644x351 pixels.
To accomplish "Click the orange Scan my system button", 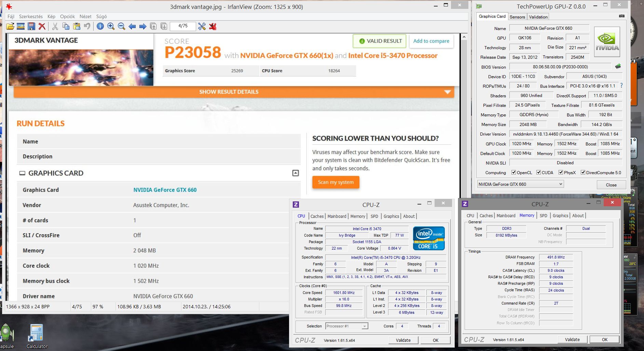I will (x=336, y=182).
